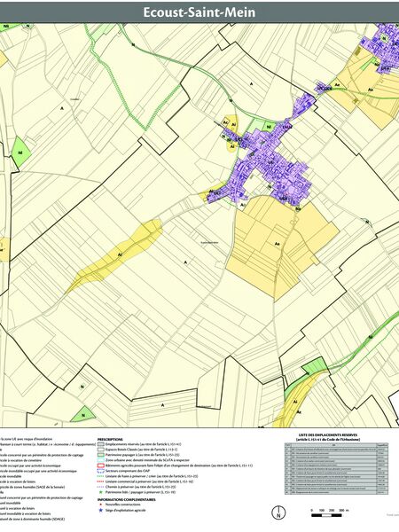Click the map scale bar
Screen dimensions: 399x532
click(326, 515)
